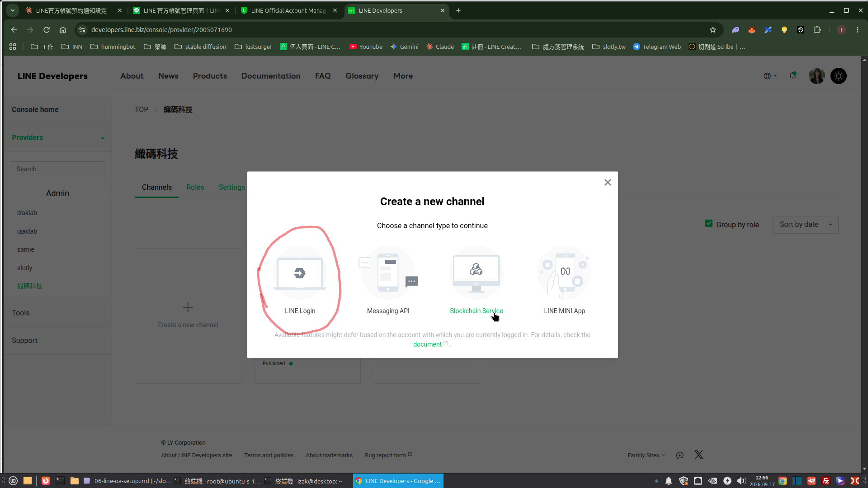Go to Console home
868x488 pixels.
(35, 109)
